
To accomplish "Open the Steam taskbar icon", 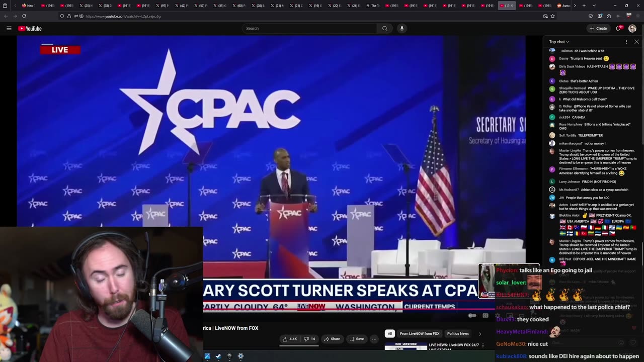I will (218, 356).
